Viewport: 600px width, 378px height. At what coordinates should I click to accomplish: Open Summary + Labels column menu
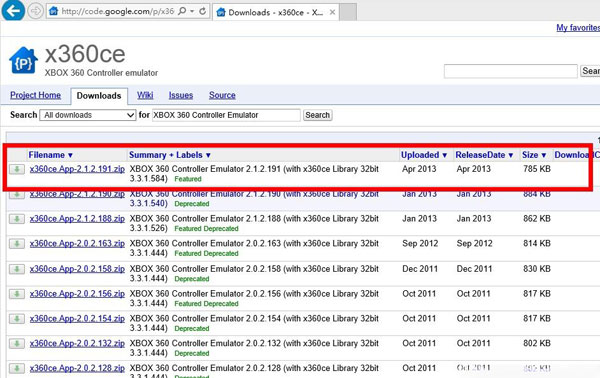170,155
